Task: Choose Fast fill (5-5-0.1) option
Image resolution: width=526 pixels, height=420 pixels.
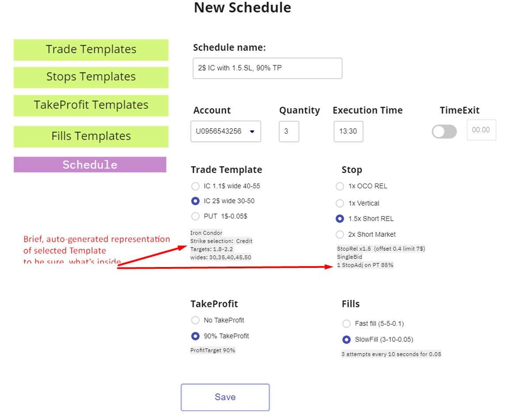Action: [x=347, y=324]
